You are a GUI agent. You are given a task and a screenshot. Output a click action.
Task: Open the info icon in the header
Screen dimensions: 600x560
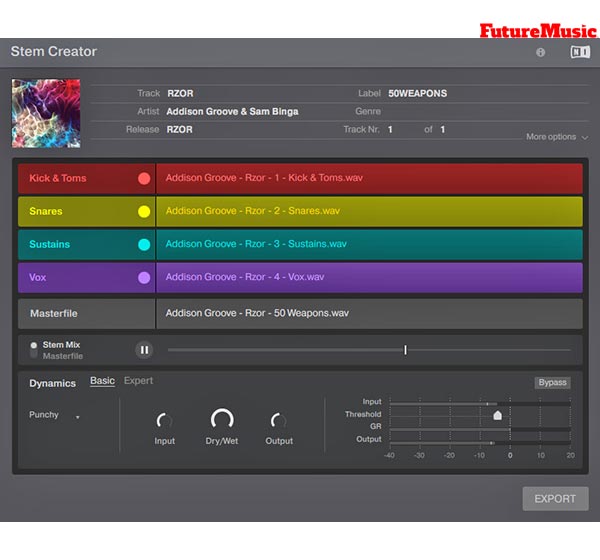[x=540, y=52]
